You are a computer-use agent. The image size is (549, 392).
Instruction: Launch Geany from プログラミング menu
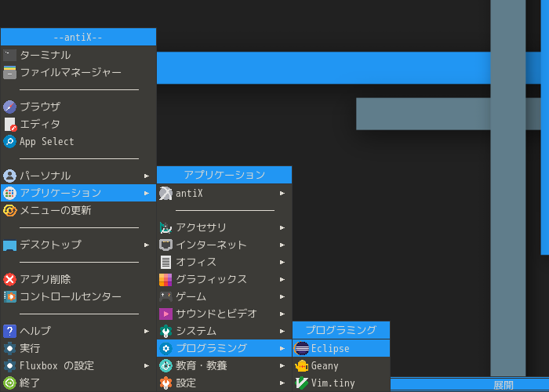[341, 366]
